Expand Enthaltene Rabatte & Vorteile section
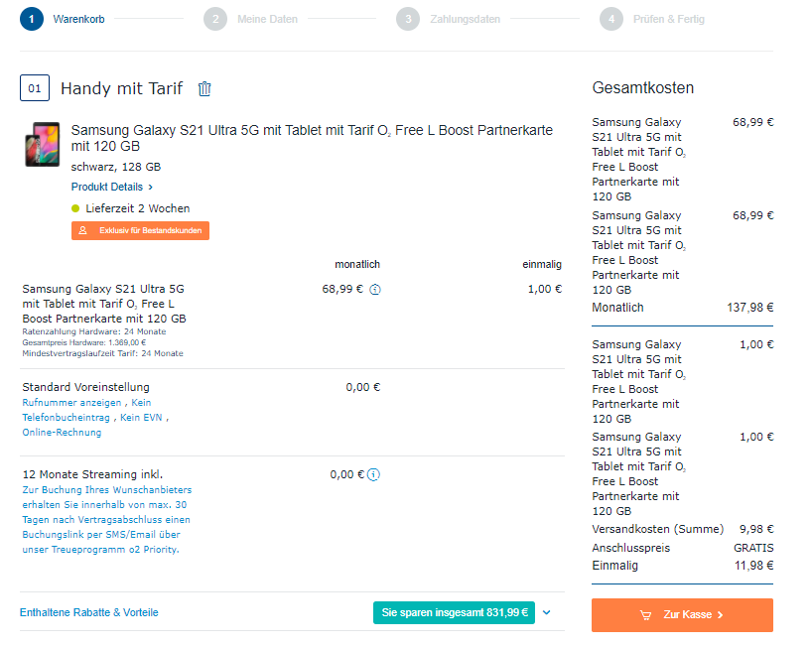 pos(89,613)
